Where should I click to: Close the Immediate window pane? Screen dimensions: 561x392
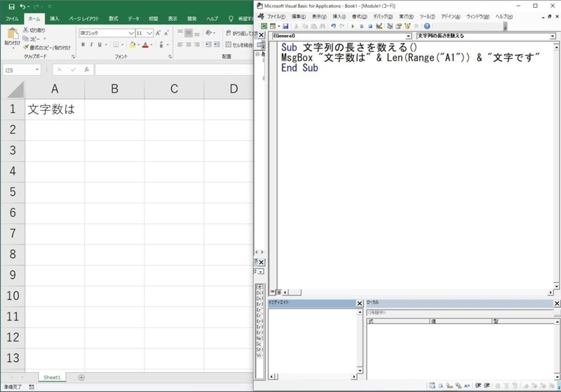tap(360, 304)
